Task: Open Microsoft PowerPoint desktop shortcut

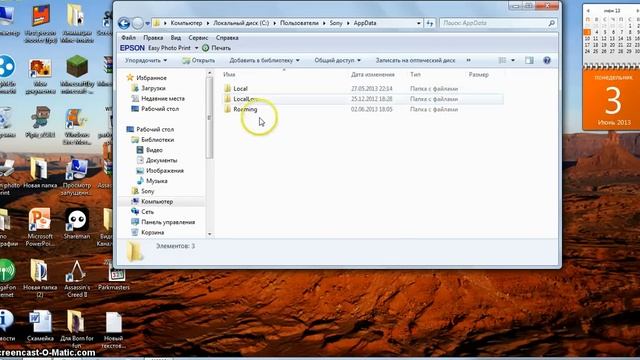Action: 40,227
